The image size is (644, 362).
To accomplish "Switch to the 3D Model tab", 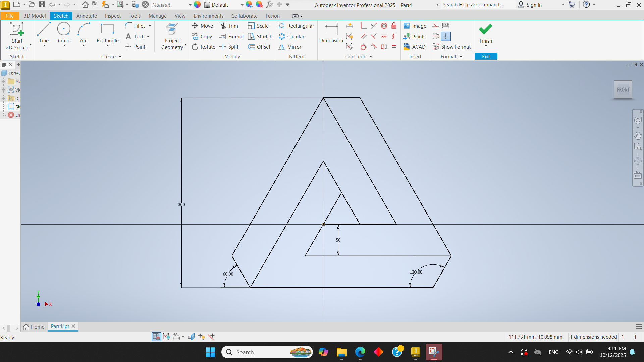I will 35,16.
